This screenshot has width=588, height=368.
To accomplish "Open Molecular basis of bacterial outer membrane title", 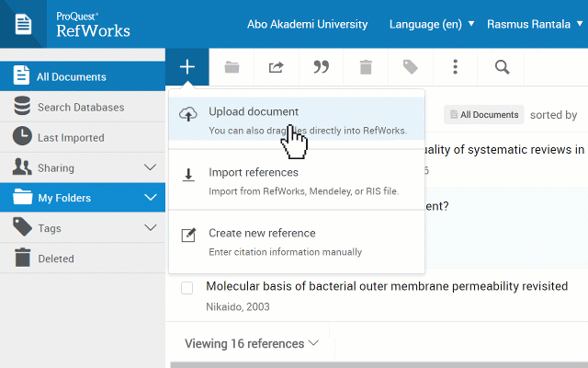I will point(387,286).
